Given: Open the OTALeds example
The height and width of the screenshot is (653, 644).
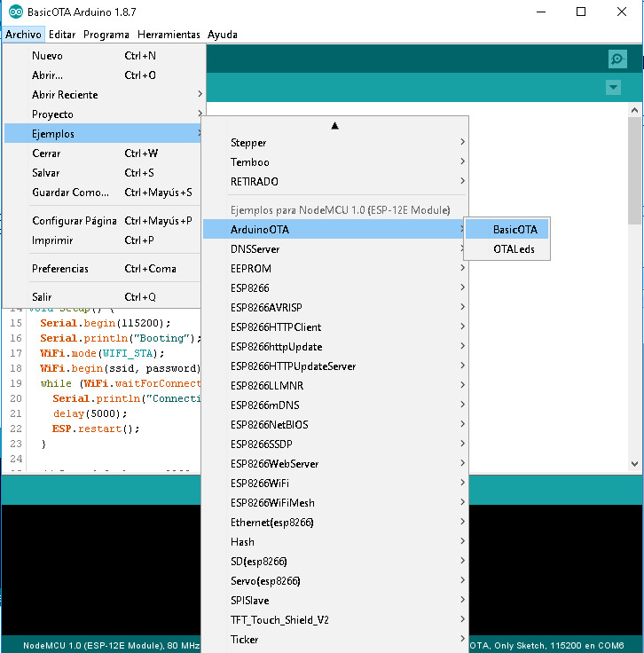Looking at the screenshot, I should click(x=507, y=249).
